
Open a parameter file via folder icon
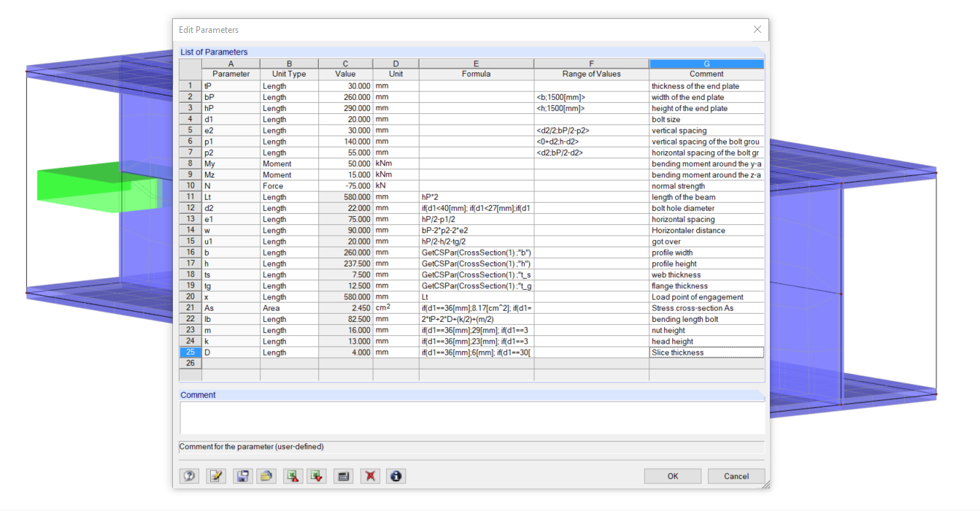[266, 475]
